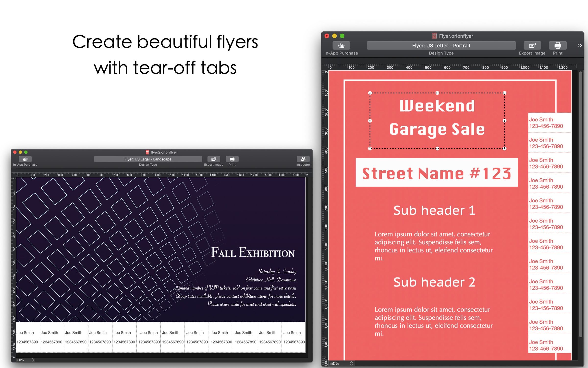Viewport: 588px width, 368px height.
Task: Expand the overflow chevron on Flyer.orionflyer toolbar
Action: (579, 45)
